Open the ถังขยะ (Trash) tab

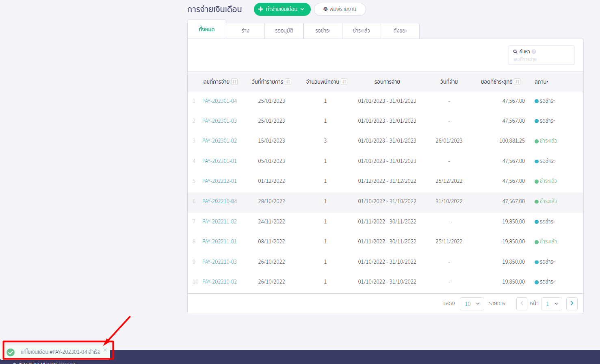point(400,31)
